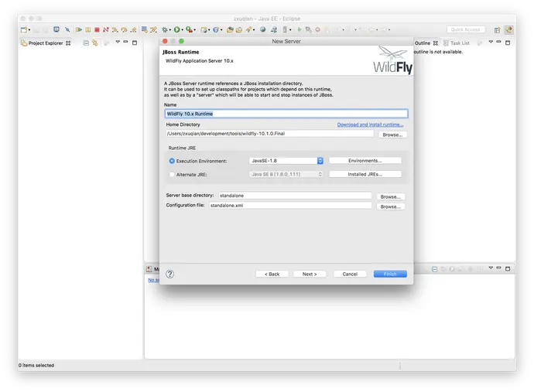Click the yellow Suspend icon
This screenshot has width=534, height=392.
click(88, 30)
